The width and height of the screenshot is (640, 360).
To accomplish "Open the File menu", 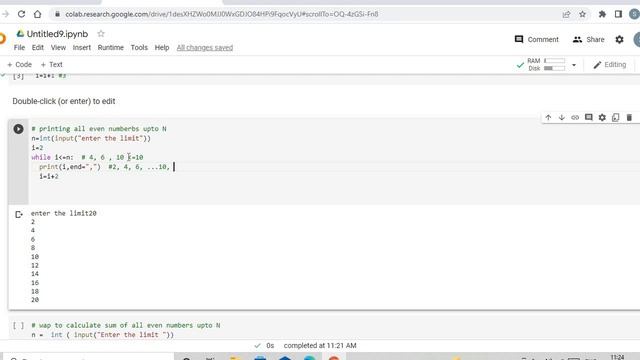I will (19, 48).
